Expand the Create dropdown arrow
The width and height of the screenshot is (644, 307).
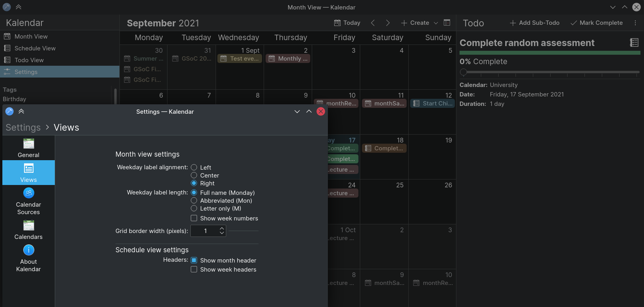(436, 23)
